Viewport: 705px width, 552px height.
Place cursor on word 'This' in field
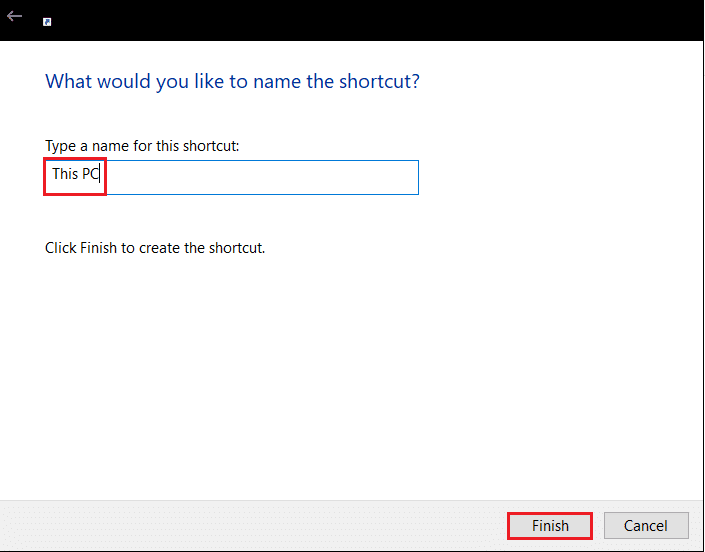65,174
